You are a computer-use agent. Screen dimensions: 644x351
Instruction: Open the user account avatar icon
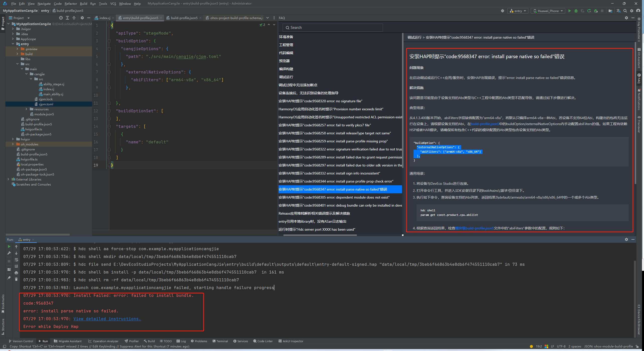[x=638, y=11]
